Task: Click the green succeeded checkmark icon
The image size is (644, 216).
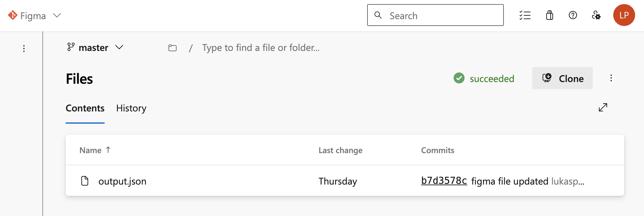Action: coord(459,78)
